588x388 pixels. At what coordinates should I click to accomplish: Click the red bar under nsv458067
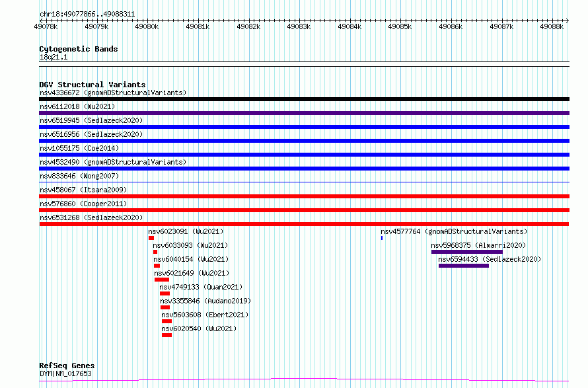click(304, 196)
